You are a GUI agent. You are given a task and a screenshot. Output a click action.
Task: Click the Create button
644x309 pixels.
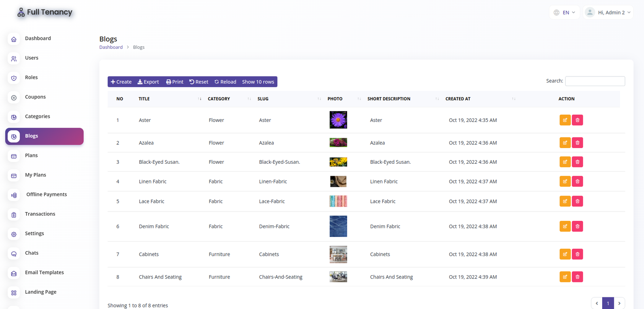pyautogui.click(x=121, y=82)
